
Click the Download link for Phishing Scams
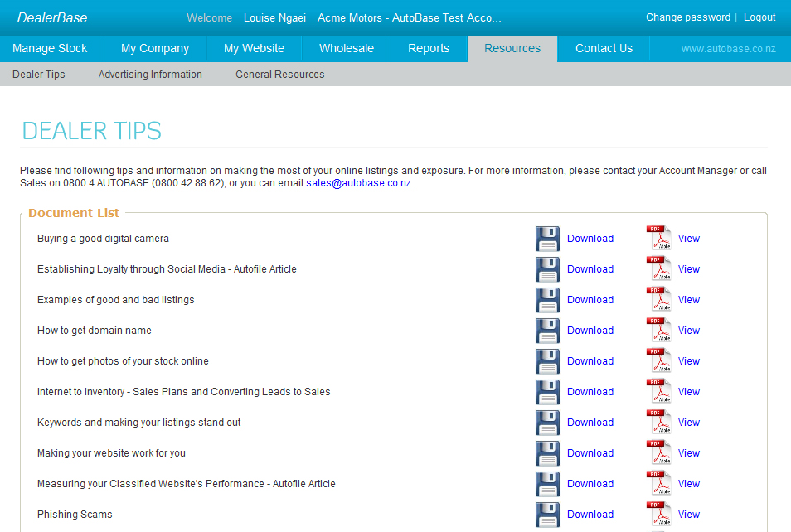(590, 514)
